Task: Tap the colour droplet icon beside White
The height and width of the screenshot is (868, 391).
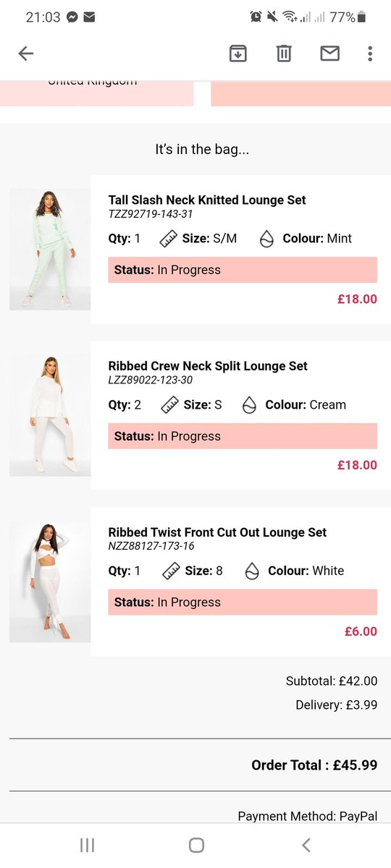Action: point(252,571)
